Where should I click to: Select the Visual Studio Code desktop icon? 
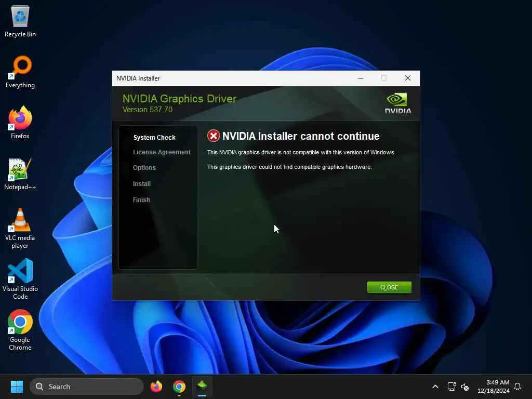pos(20,279)
